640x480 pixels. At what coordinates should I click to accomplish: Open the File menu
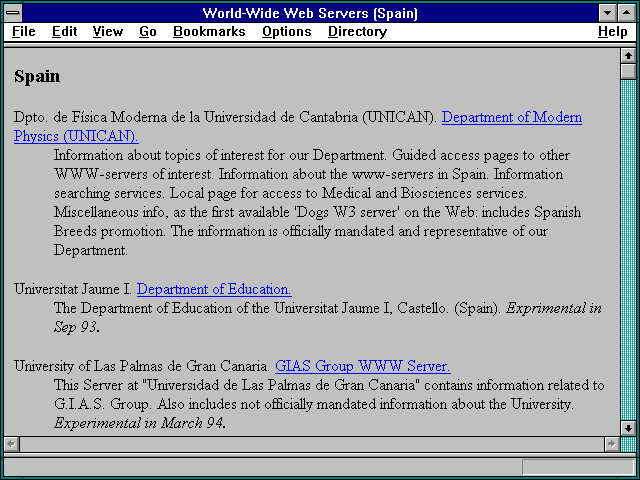(24, 31)
